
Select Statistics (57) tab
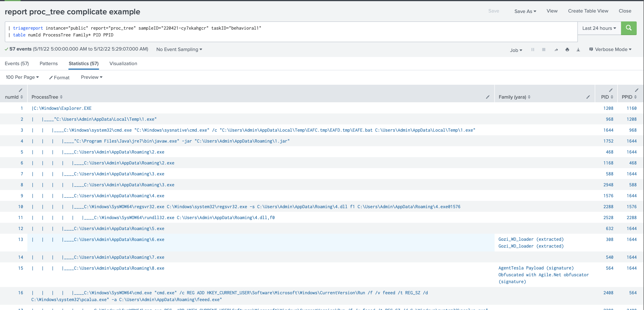coord(83,63)
